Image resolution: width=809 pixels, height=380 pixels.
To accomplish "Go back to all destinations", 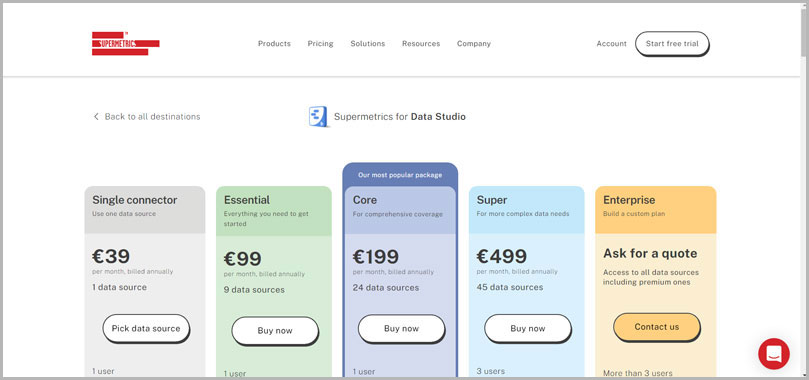I will pos(152,117).
